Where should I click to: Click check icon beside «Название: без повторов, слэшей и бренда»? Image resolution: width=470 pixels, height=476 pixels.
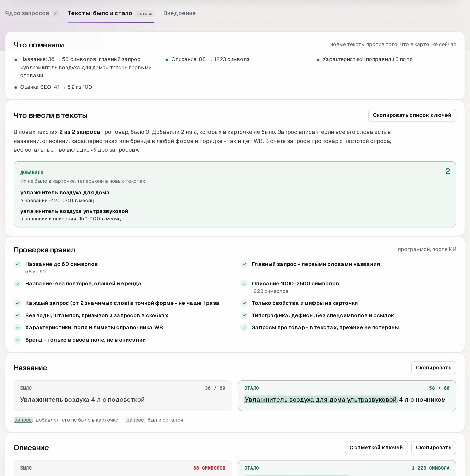point(18,284)
